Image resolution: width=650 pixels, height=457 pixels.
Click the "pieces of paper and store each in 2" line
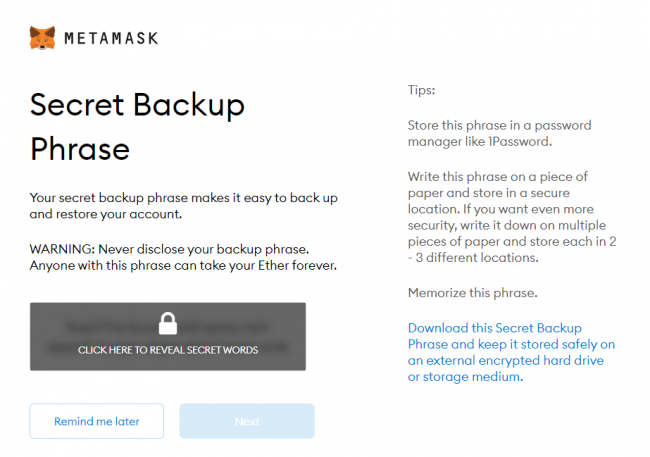[510, 241]
